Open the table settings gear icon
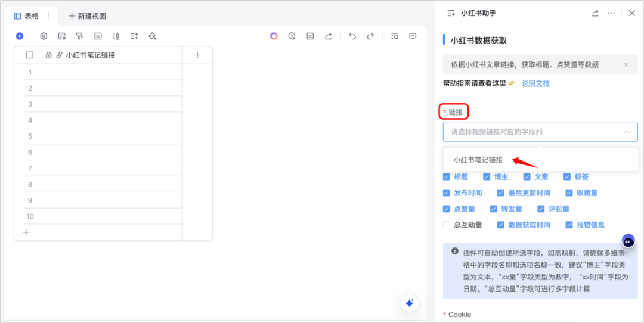This screenshot has height=323, width=644. [x=44, y=36]
